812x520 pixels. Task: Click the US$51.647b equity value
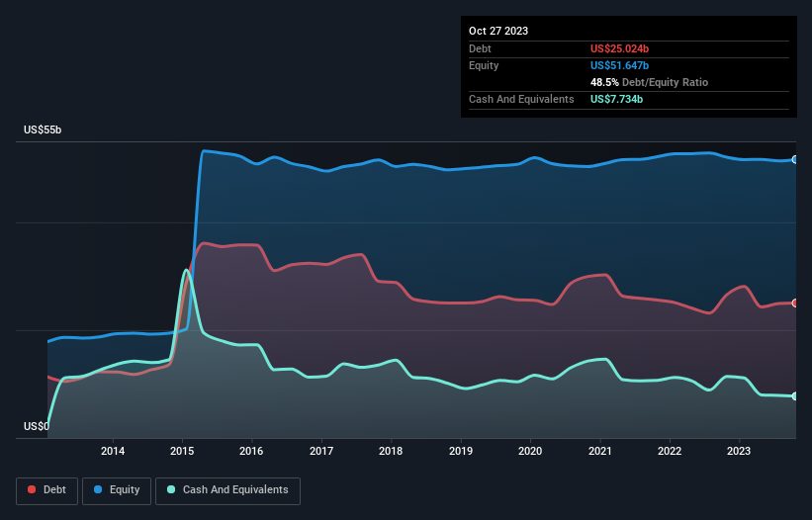(619, 65)
